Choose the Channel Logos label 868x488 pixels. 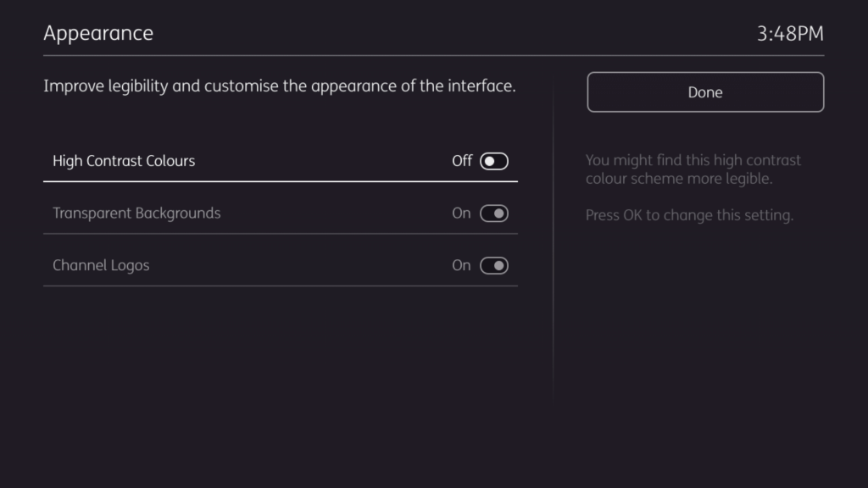101,266
